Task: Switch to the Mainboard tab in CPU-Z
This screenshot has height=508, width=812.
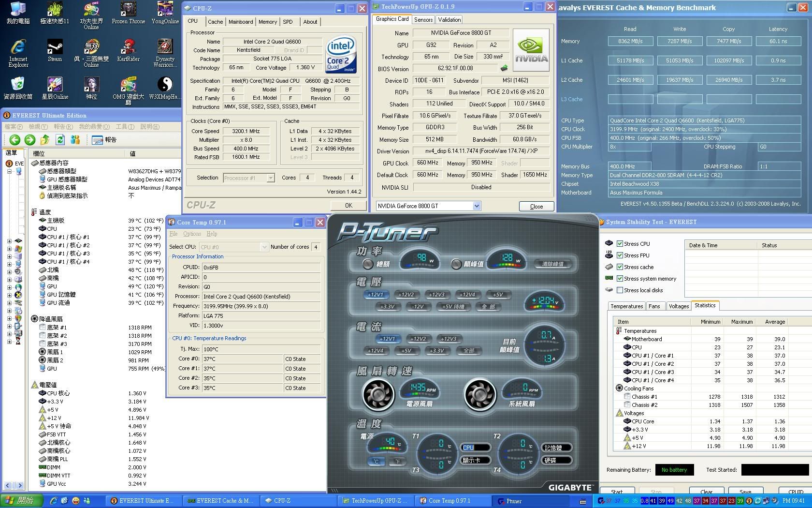Action: tap(241, 22)
